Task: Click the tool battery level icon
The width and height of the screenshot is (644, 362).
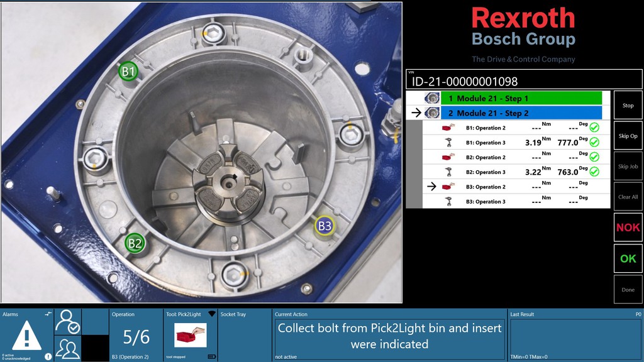Action: click(x=211, y=357)
